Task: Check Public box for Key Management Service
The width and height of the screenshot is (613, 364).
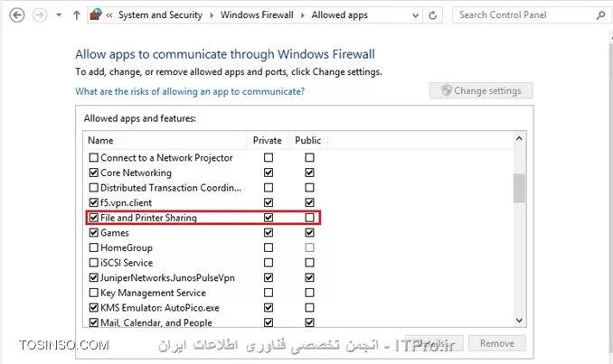Action: pos(309,293)
